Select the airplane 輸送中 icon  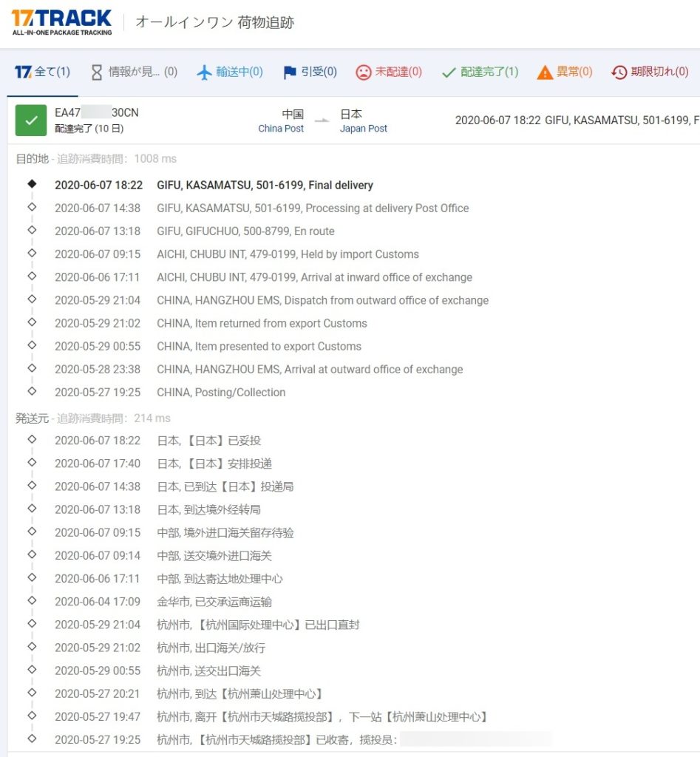click(203, 72)
